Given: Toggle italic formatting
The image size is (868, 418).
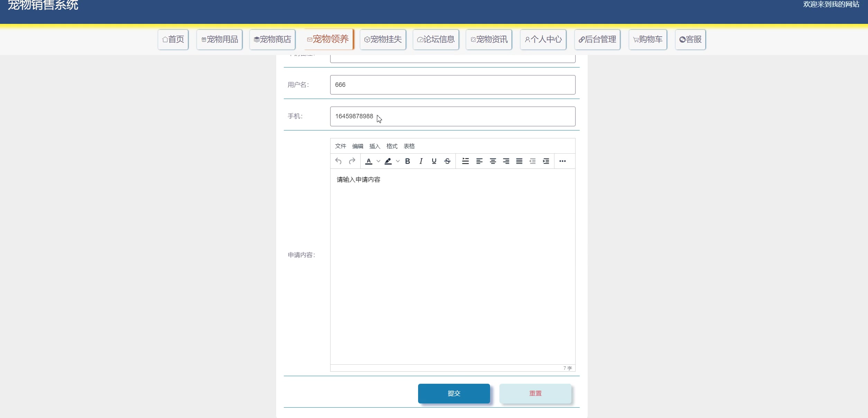Looking at the screenshot, I should (421, 161).
